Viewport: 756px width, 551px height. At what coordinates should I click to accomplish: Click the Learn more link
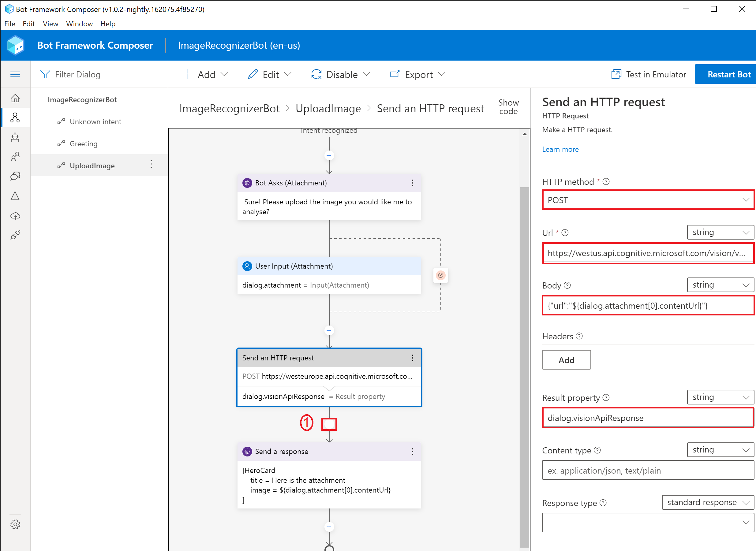coord(560,149)
